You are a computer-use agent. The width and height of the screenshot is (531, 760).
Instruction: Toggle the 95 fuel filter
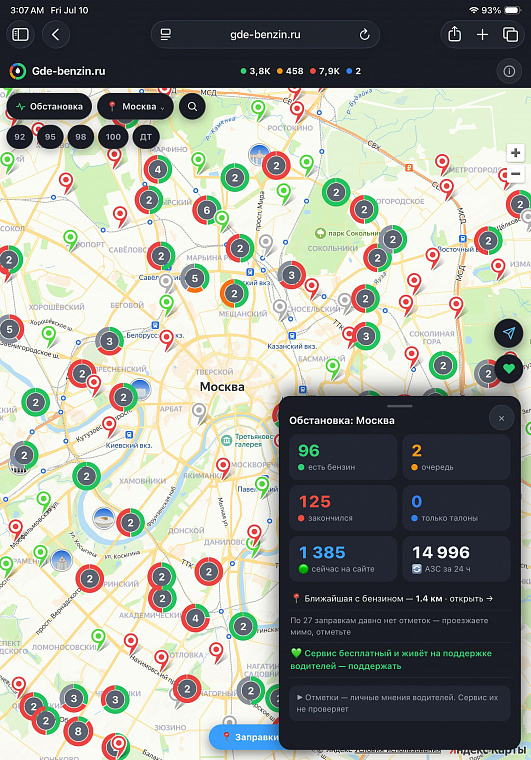click(50, 137)
